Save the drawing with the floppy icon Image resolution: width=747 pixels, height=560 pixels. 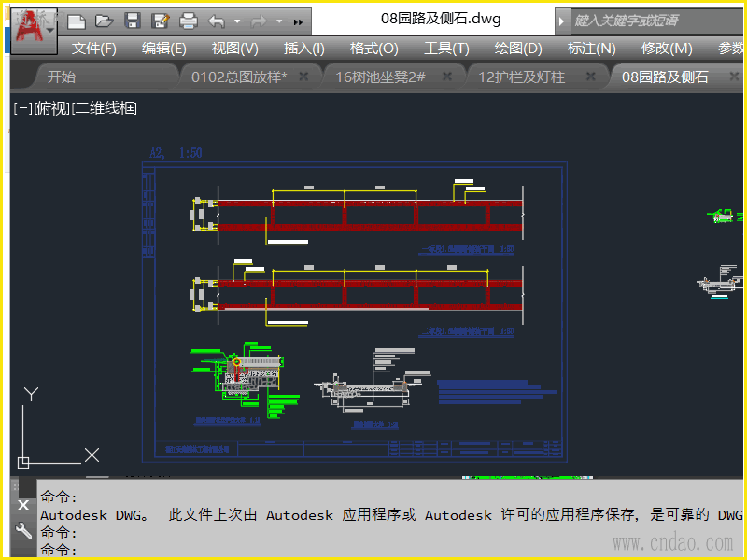click(132, 21)
